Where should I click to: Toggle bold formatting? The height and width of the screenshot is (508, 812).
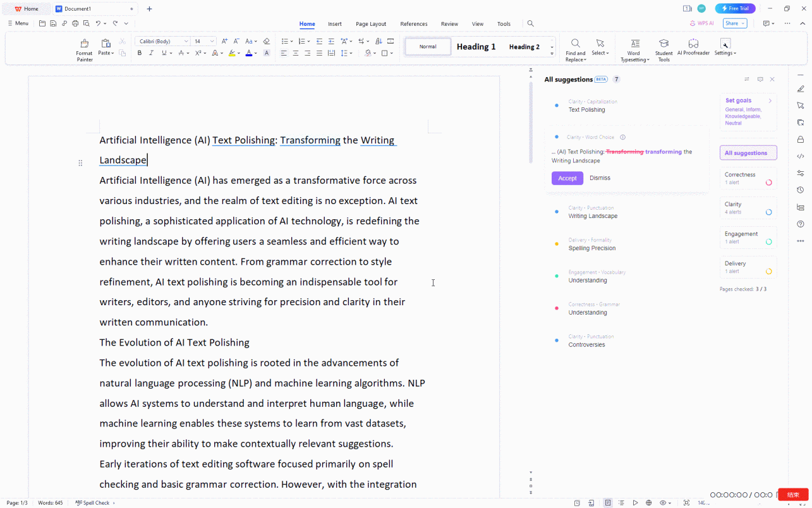[140, 53]
